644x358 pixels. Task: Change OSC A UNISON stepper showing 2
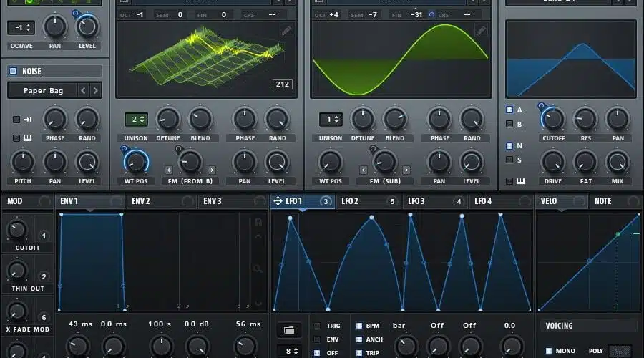[x=137, y=119]
